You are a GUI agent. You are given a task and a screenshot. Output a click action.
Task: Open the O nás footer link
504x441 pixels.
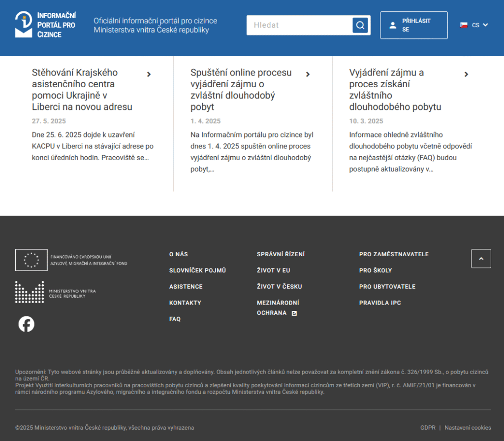(178, 254)
